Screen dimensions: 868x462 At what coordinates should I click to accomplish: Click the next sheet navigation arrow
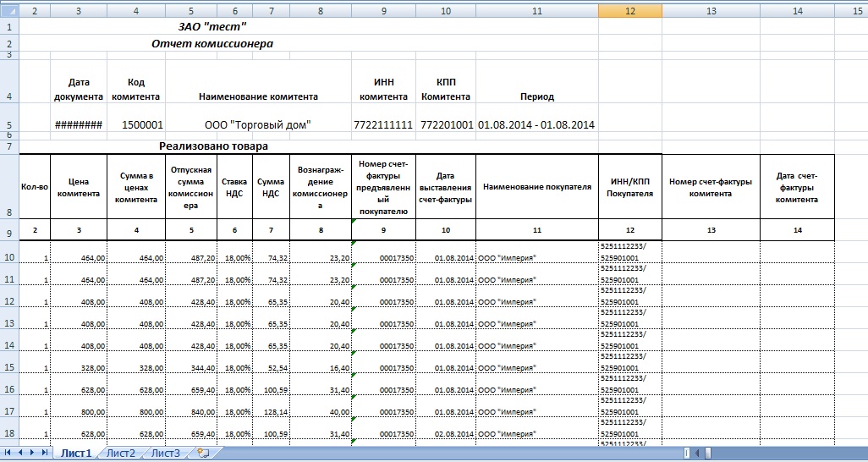pos(32,454)
